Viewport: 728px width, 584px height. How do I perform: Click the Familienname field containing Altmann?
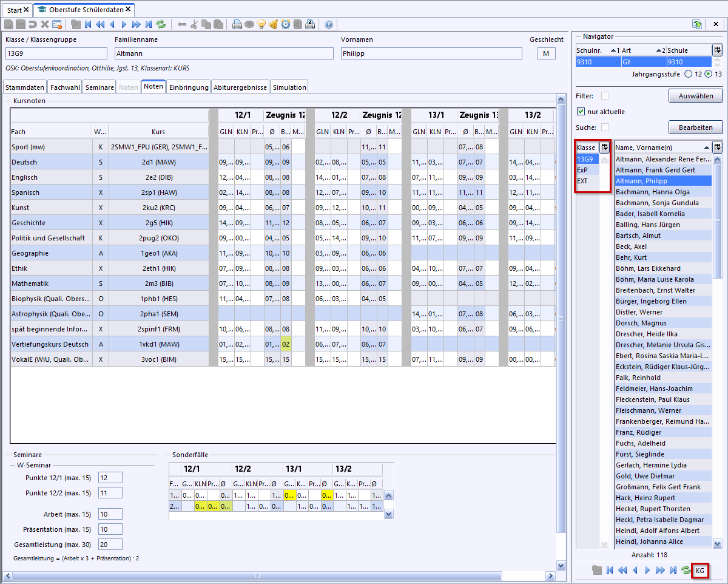tap(224, 53)
